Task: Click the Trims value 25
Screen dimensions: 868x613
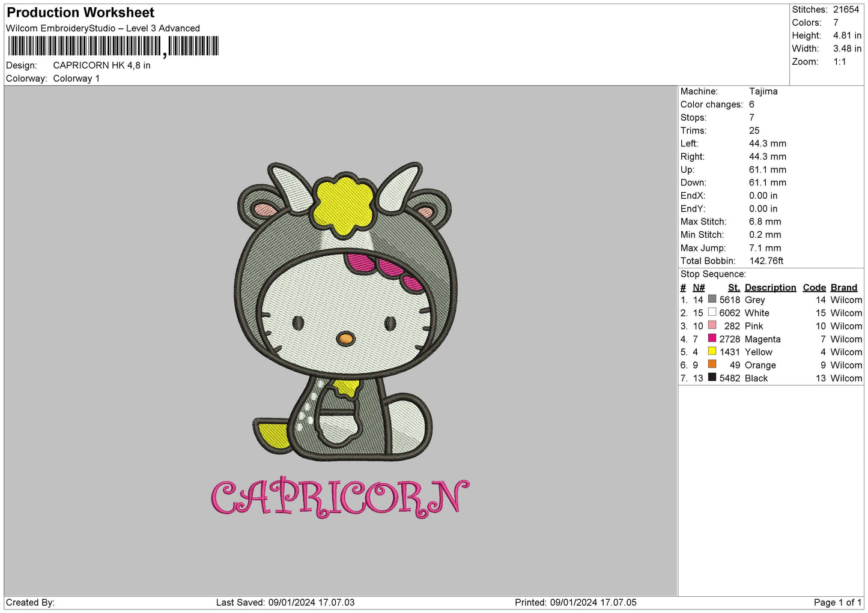Action: click(754, 131)
